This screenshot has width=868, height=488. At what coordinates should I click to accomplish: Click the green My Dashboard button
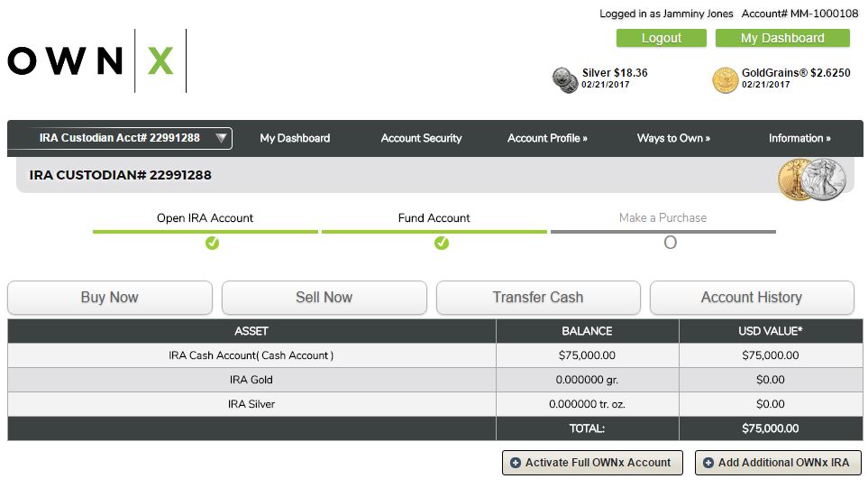coord(782,38)
